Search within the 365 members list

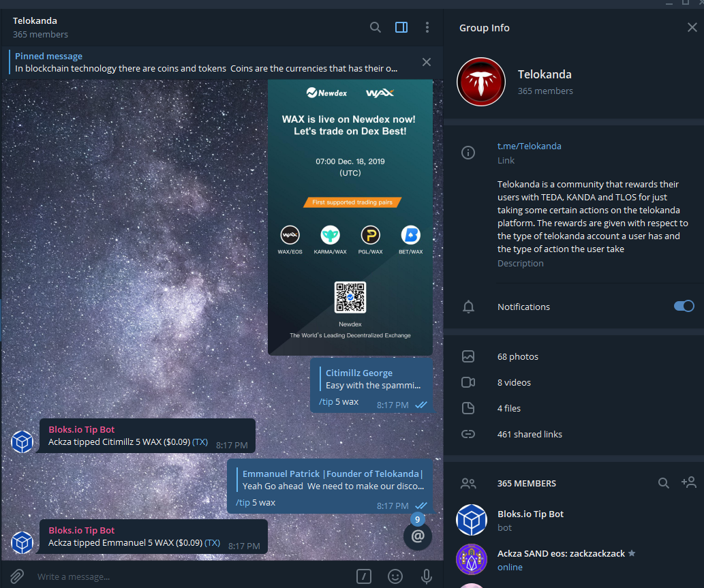(663, 483)
